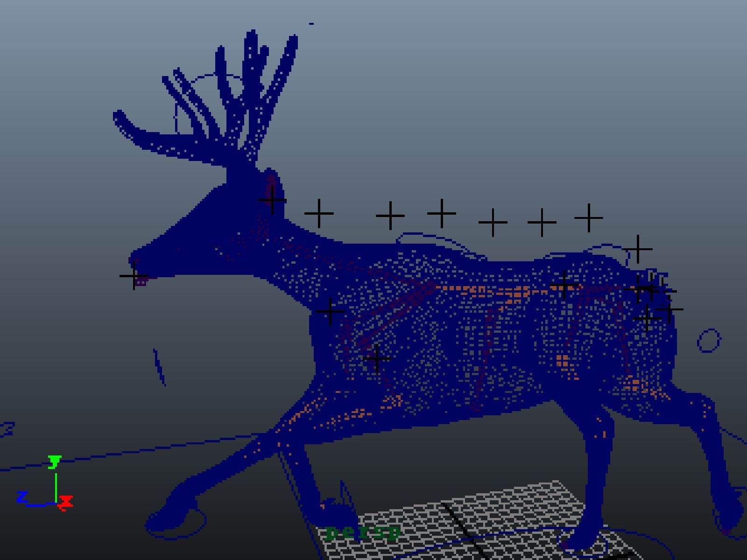Select the locator cross on the deer's chest
The image size is (747, 560).
pos(330,311)
